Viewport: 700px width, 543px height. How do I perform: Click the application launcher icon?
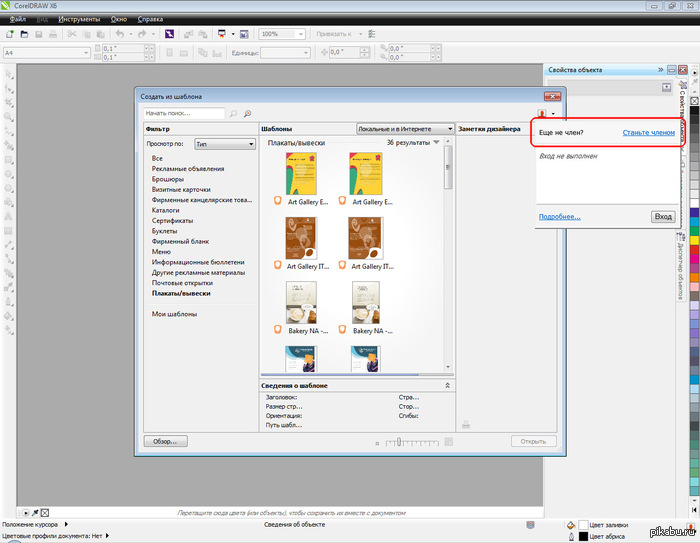[x=221, y=34]
